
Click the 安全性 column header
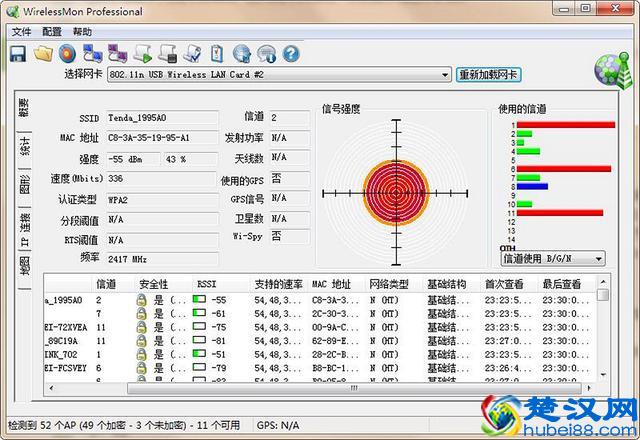pyautogui.click(x=154, y=283)
